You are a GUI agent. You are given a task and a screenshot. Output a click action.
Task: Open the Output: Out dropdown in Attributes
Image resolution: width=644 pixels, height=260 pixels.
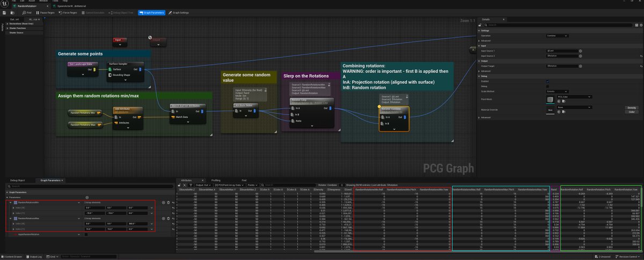[204, 185]
